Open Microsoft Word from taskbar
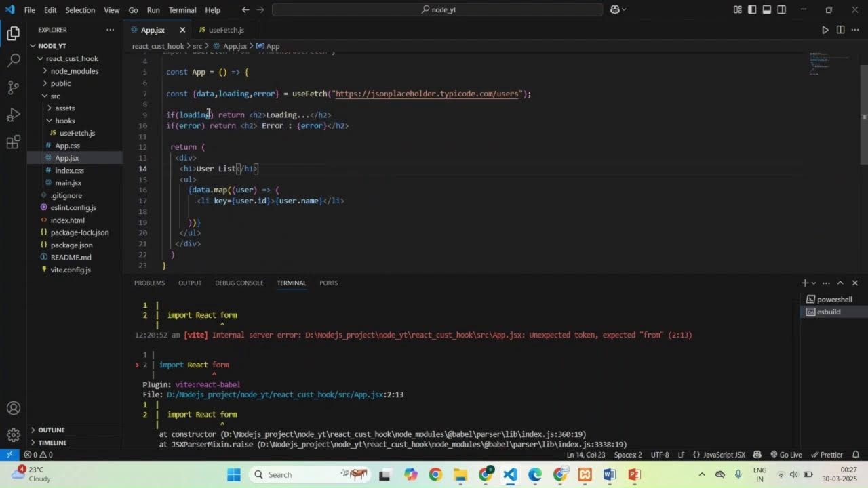Image resolution: width=868 pixels, height=488 pixels. 609,474
